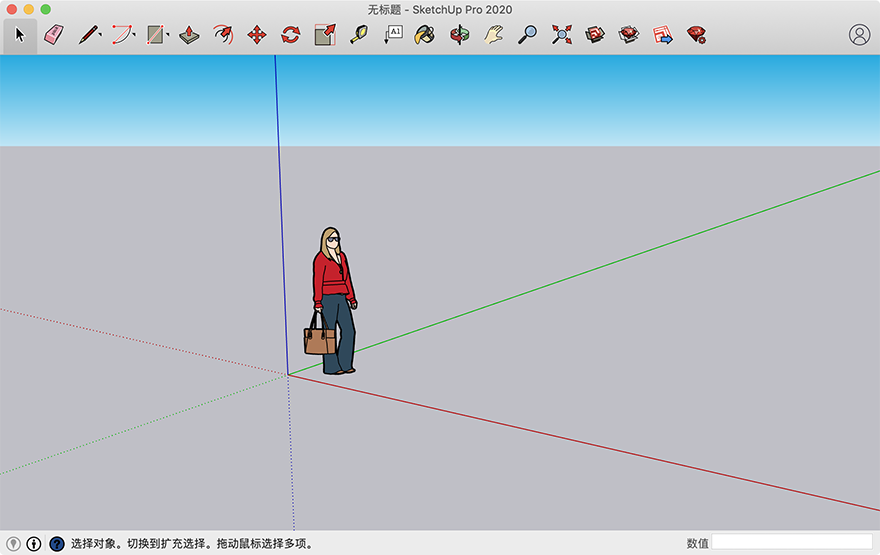Image resolution: width=880 pixels, height=555 pixels.
Task: Switch to the Pan hand tool
Action: (493, 35)
